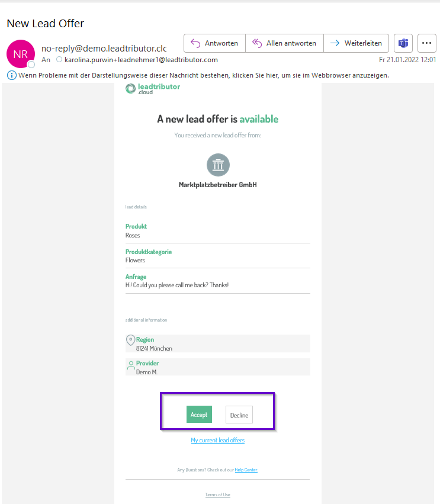Viewport: 440px width, 504px height.
Task: Open the Help Center link
Action: [246, 470]
